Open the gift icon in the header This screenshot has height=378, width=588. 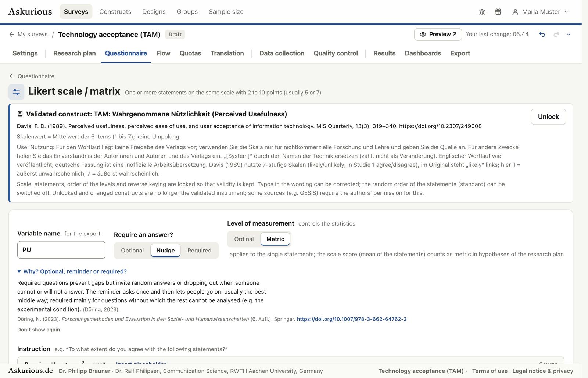coord(498,12)
